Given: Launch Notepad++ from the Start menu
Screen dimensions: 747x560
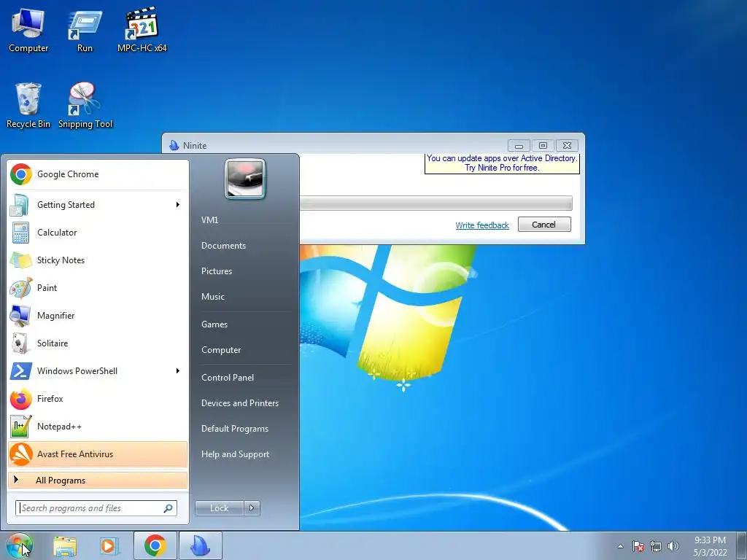Looking at the screenshot, I should click(98, 426).
